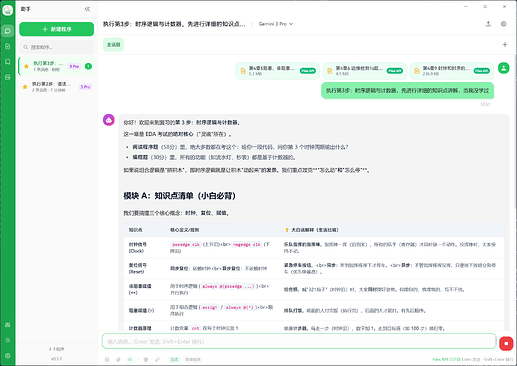Viewport: 517px width, 366px height.
Task: Open the attached file '第4章9' sized 236.9 KB
Action: point(452,71)
